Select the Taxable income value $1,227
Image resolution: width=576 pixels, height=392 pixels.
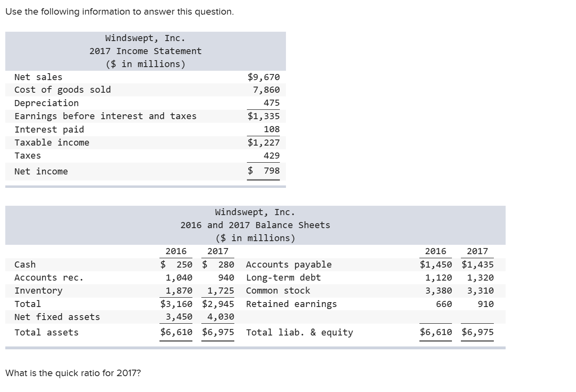point(264,143)
